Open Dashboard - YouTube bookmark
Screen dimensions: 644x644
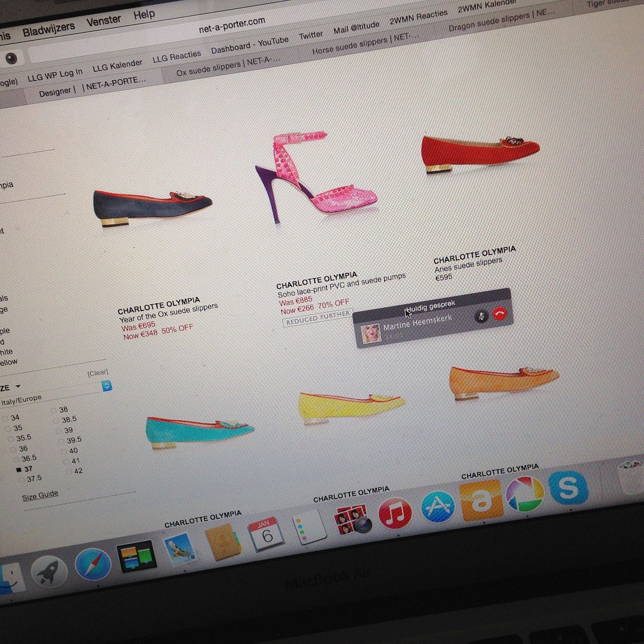pyautogui.click(x=250, y=45)
